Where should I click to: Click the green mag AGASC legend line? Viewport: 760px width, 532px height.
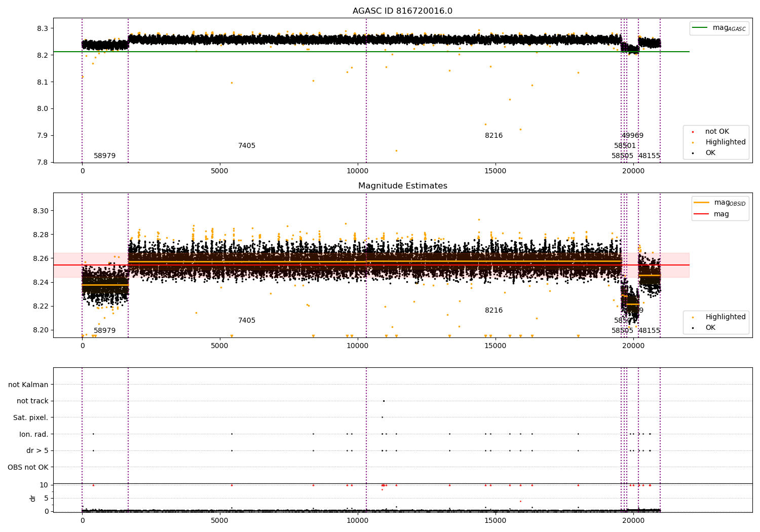tap(700, 28)
